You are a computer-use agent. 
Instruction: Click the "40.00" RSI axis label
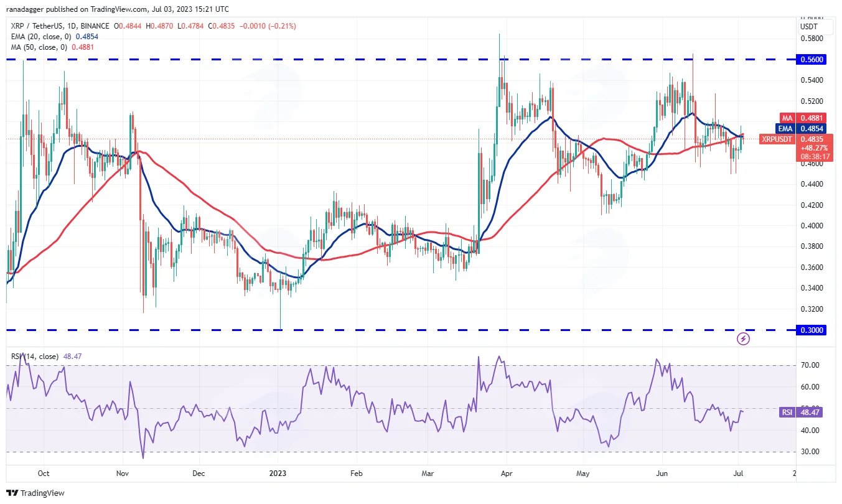click(x=810, y=431)
